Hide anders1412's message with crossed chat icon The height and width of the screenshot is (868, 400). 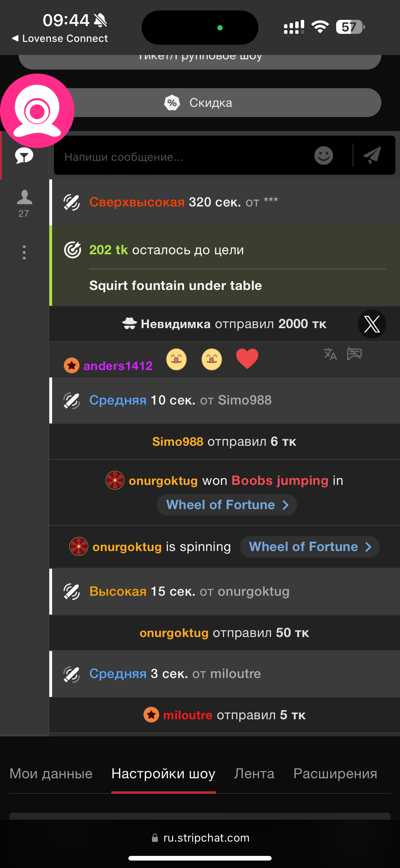(x=354, y=354)
